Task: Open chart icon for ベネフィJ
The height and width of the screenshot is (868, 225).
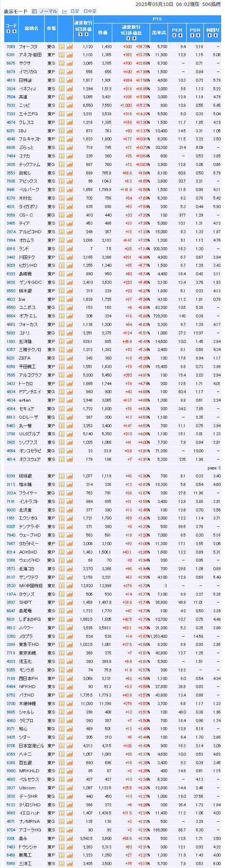Action: pyautogui.click(x=69, y=89)
